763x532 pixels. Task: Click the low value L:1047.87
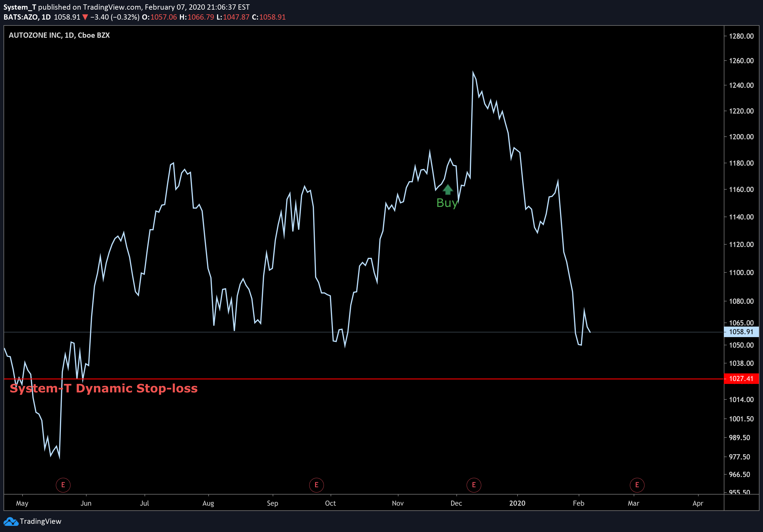pyautogui.click(x=233, y=17)
